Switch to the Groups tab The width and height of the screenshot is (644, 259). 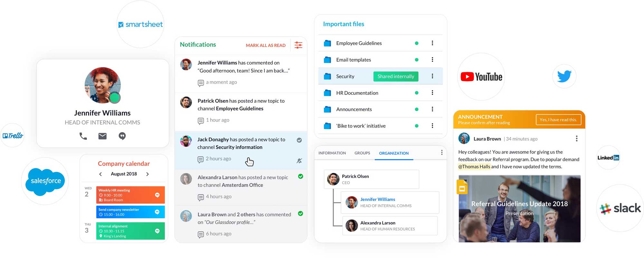click(362, 153)
